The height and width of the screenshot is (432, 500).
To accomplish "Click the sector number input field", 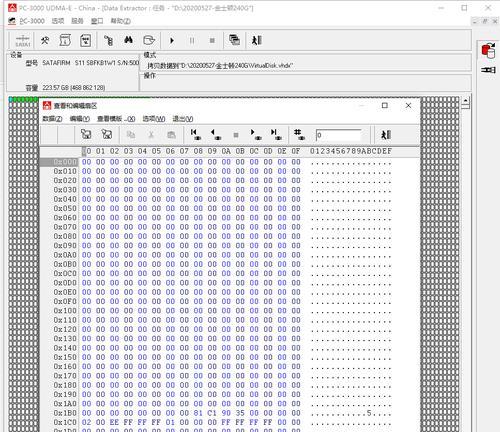I will point(339,135).
